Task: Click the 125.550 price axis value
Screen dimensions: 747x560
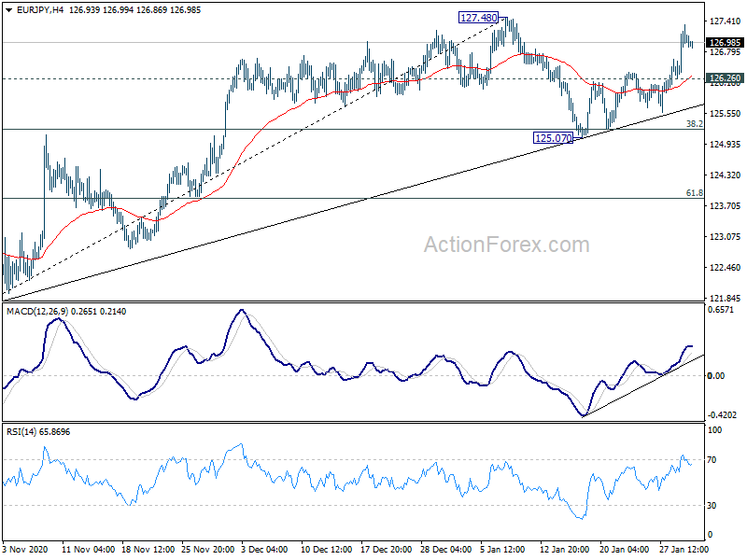Action: pos(726,113)
